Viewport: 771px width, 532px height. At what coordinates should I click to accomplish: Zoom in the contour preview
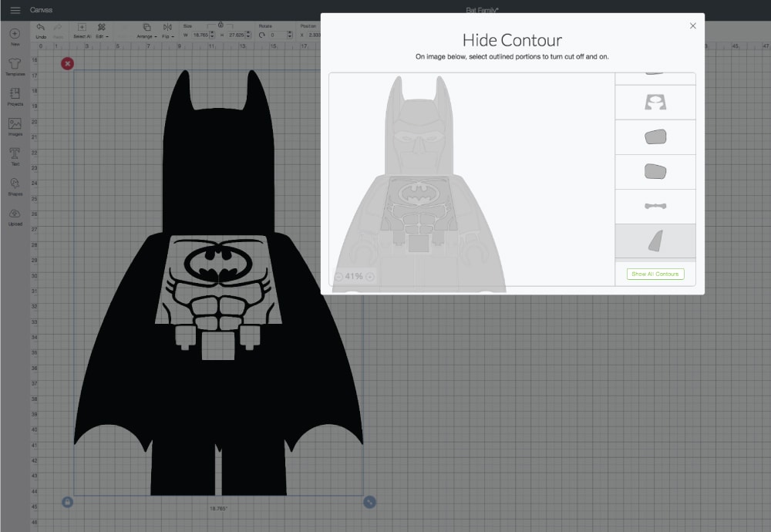(x=370, y=276)
